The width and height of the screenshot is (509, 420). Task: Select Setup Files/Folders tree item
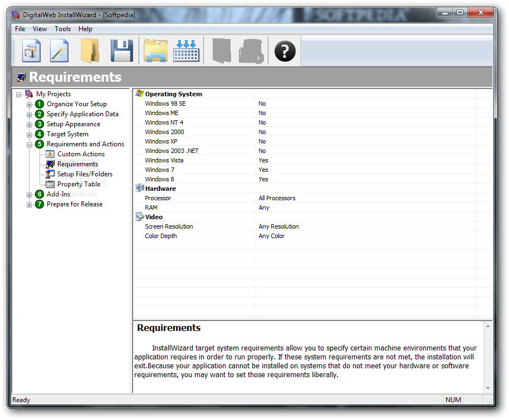(85, 174)
